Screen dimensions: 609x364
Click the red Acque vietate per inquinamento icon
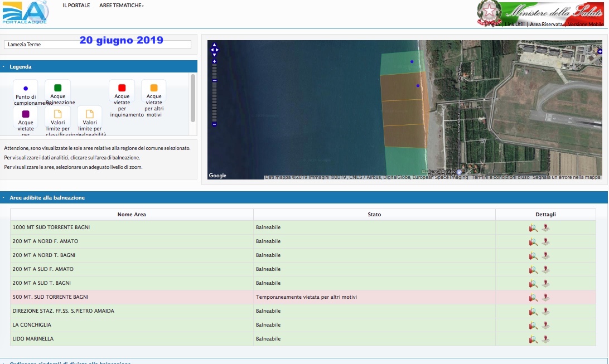click(122, 88)
